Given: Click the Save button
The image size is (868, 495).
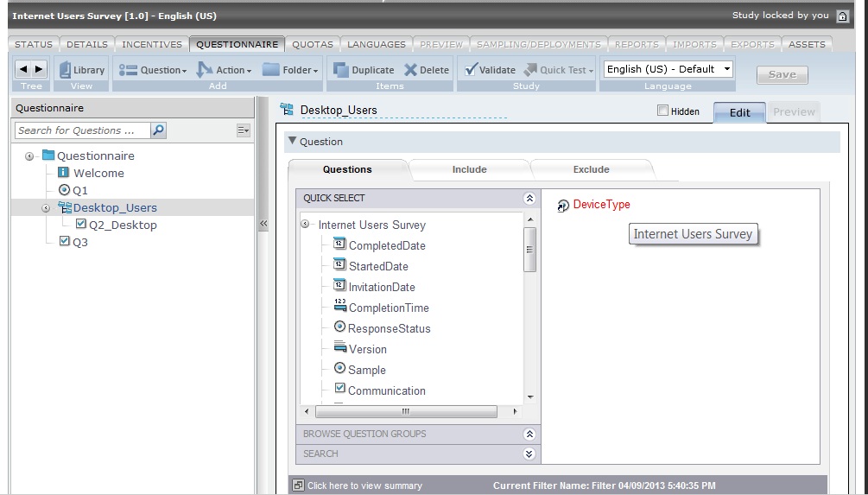Looking at the screenshot, I should pyautogui.click(x=782, y=75).
